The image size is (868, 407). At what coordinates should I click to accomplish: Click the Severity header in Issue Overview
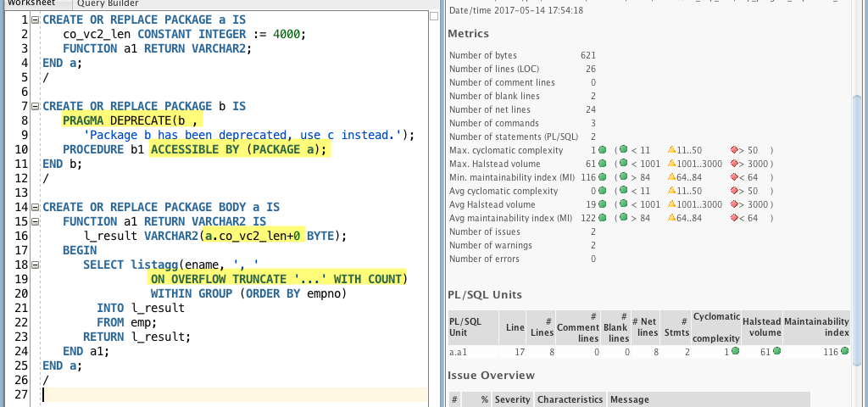tap(512, 399)
